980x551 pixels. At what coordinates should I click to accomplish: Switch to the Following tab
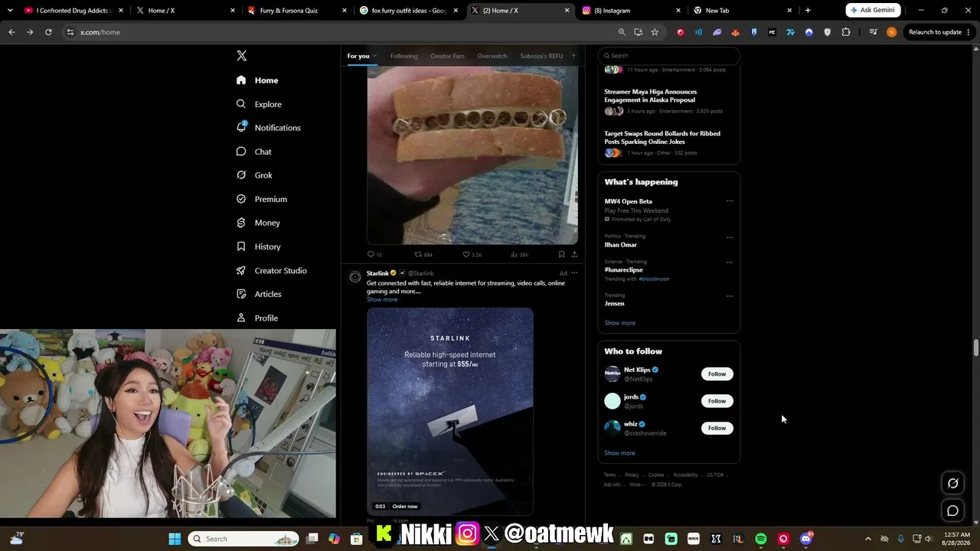403,56
